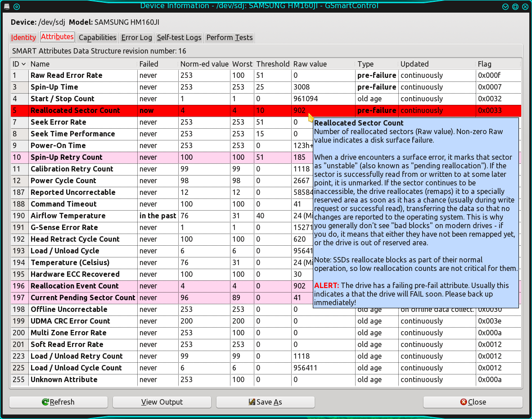Open View Output

162,402
